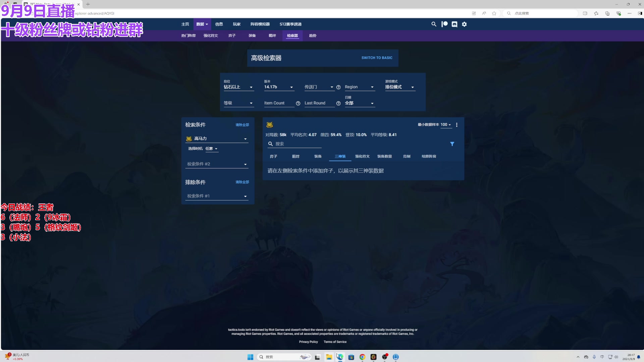The image size is (644, 362).
Task: Open 最小数据样本 100 dropdown
Action: click(446, 125)
